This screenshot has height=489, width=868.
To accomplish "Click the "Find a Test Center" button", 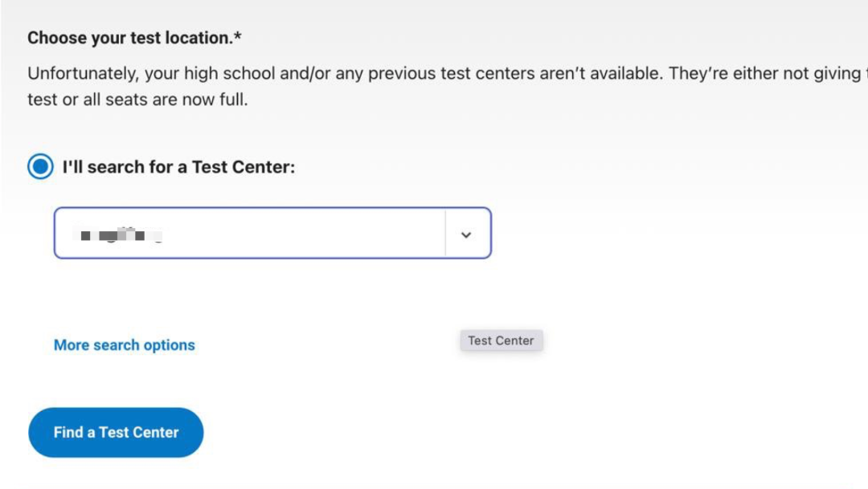I will (116, 433).
